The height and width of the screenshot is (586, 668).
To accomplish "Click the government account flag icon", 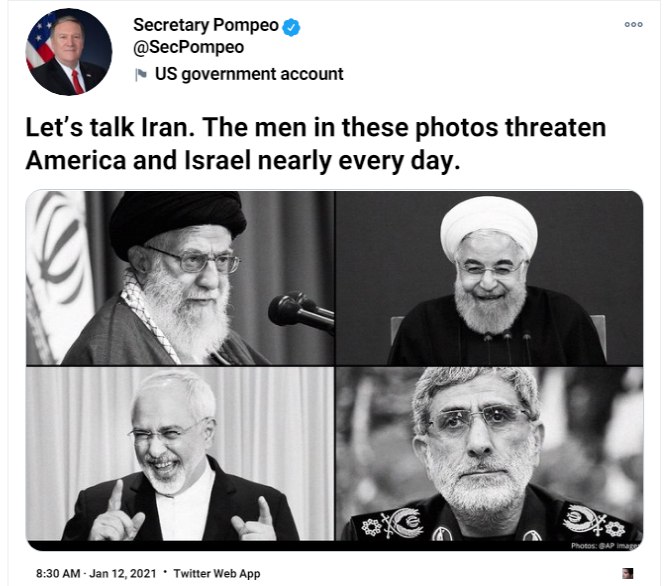I will [x=141, y=75].
